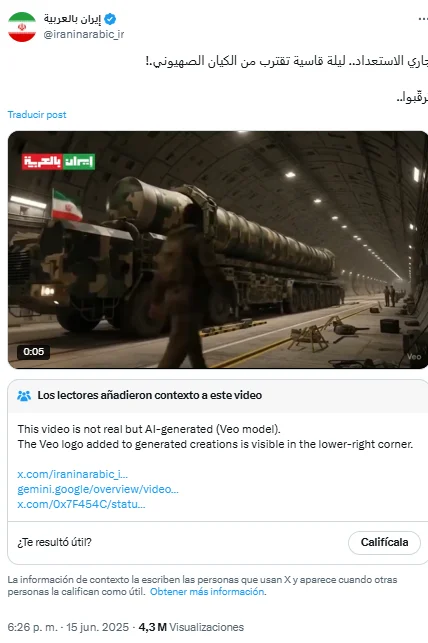Screen dimensions: 428x643
Task: Click the Arabic account display name
Action: (x=73, y=19)
